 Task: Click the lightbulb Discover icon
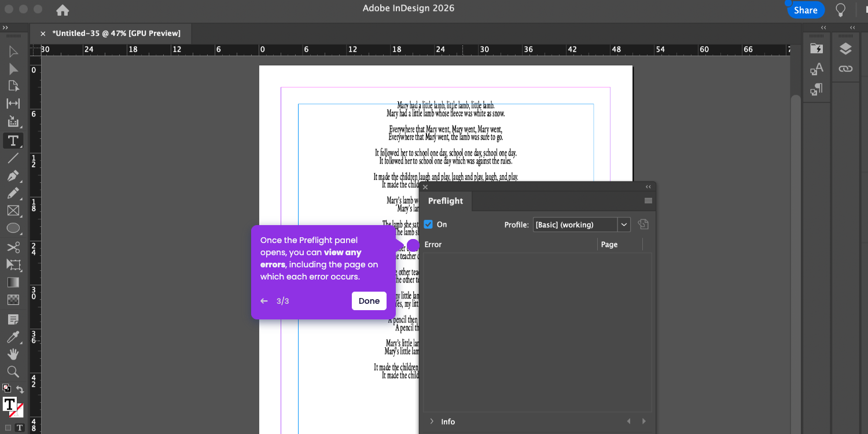[841, 10]
